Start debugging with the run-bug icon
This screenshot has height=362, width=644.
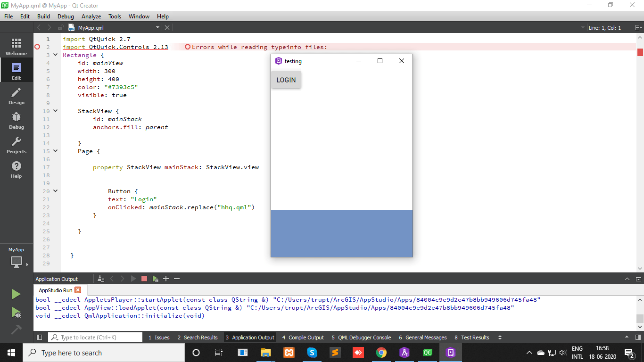16,312
